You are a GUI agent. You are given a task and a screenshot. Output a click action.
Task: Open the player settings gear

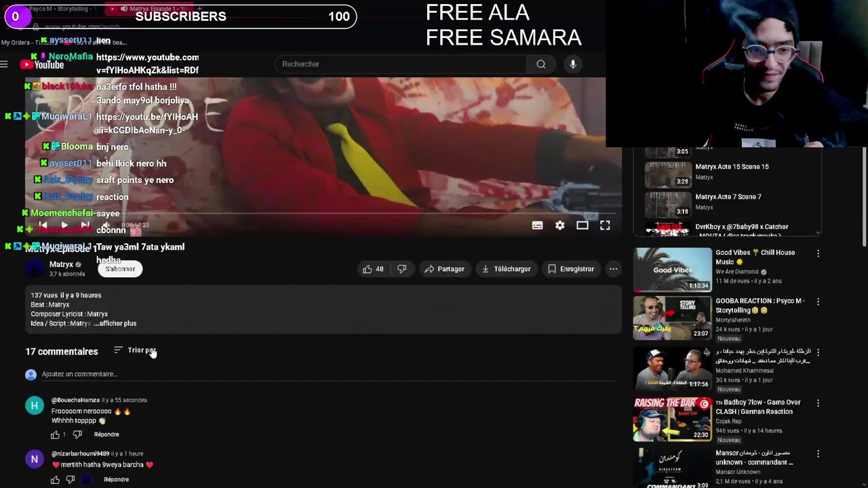[x=559, y=226]
